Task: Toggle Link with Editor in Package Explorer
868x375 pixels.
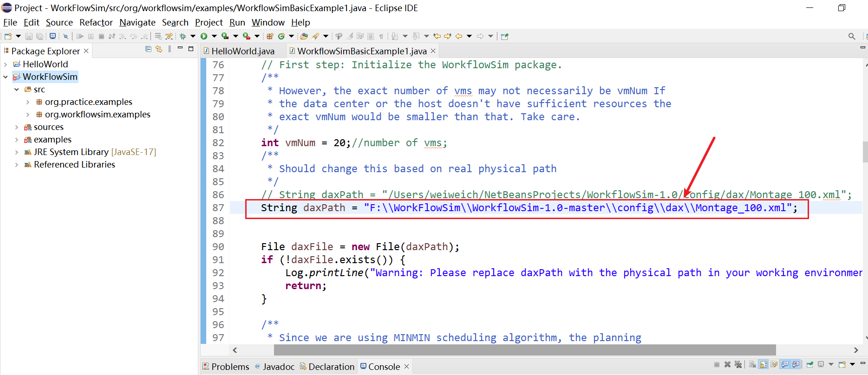Action: point(159,49)
